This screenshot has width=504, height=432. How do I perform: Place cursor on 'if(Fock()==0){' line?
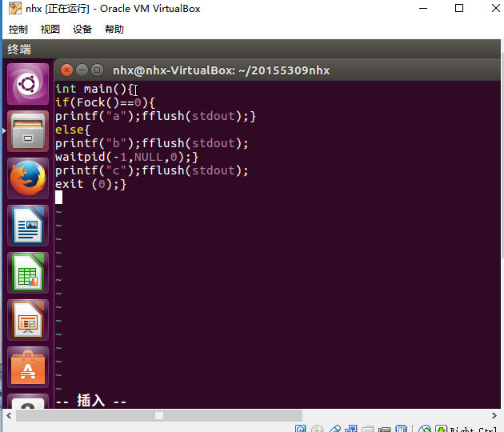point(105,102)
